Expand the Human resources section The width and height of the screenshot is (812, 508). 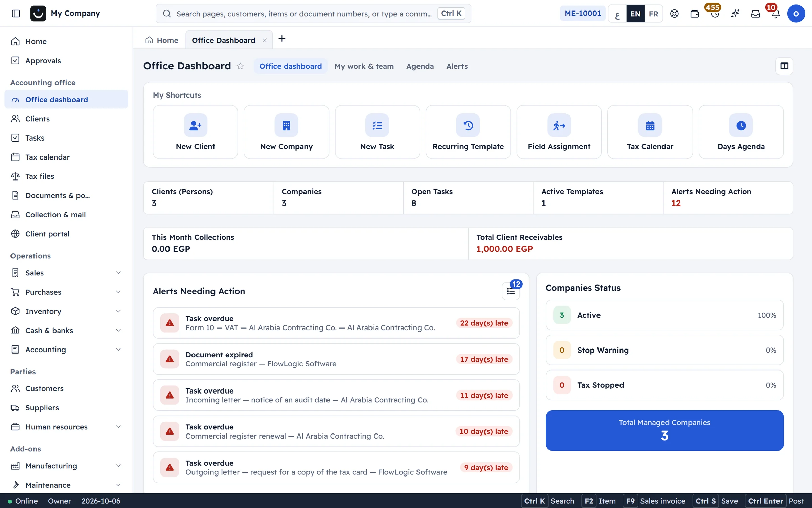pyautogui.click(x=66, y=427)
